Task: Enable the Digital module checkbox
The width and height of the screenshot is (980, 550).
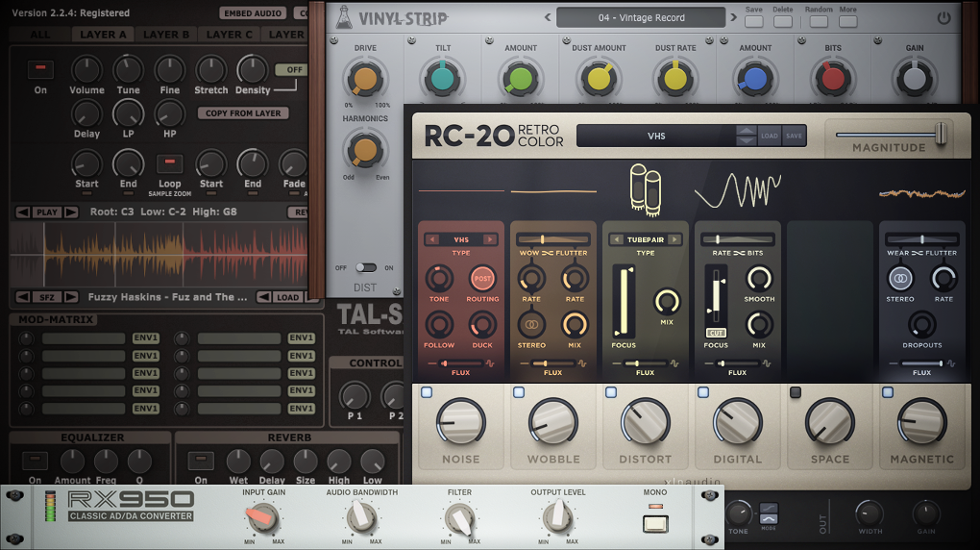Action: 703,392
